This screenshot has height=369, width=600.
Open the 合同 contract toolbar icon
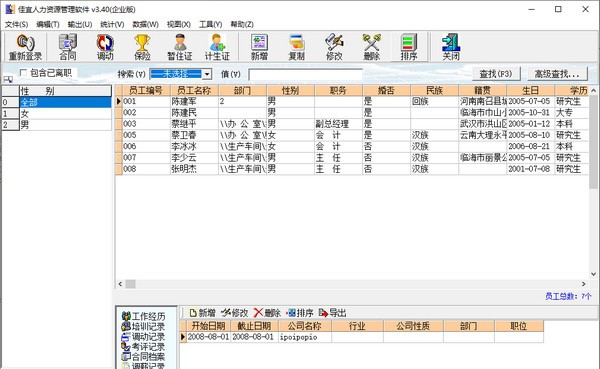(67, 47)
